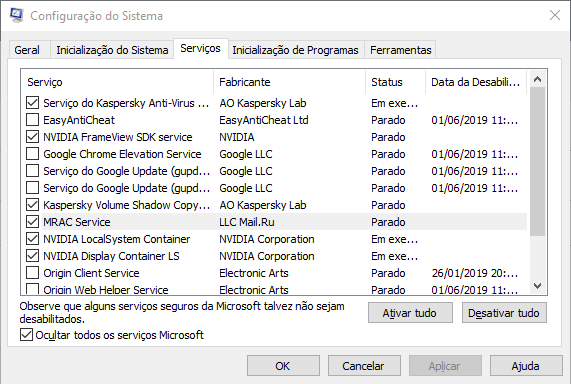The width and height of the screenshot is (571, 384).
Task: Go to Inicialização de Programas tab
Action: 295,50
